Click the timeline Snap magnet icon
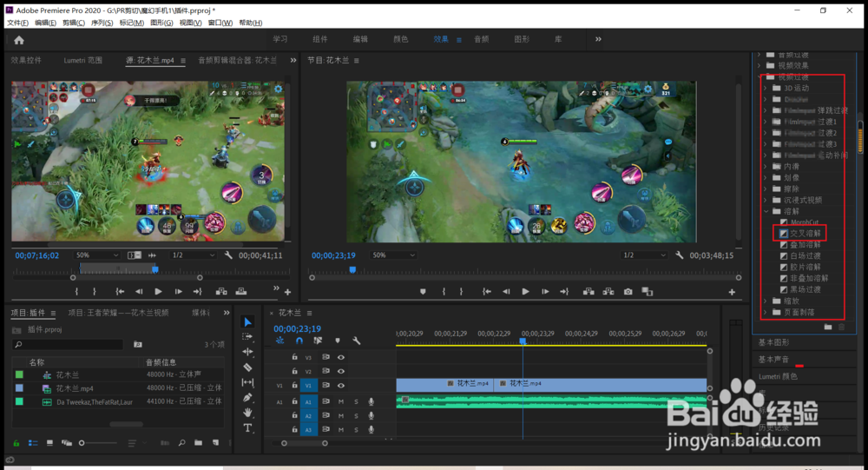 pos(299,341)
